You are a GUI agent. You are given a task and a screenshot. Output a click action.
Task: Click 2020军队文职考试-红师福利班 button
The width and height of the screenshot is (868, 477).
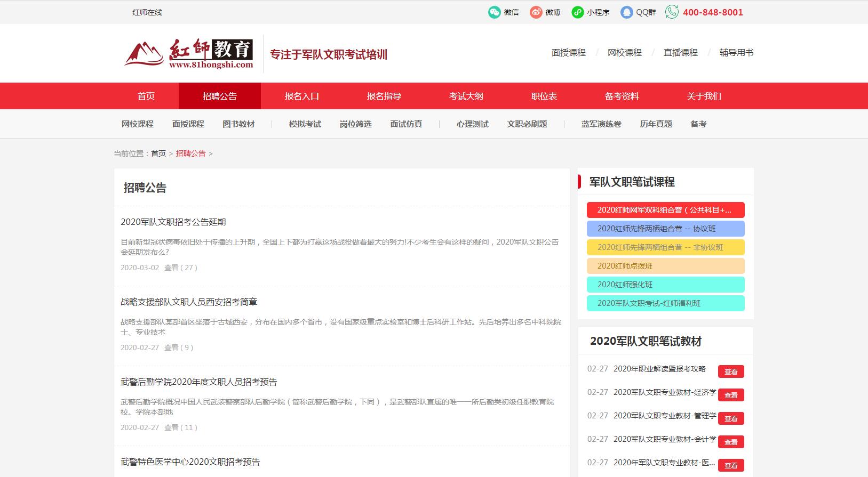click(666, 303)
